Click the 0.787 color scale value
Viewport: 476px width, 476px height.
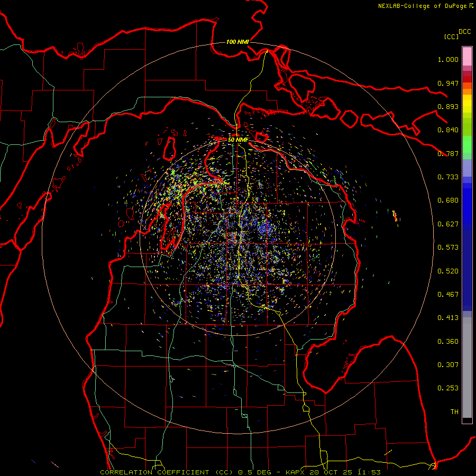coord(448,153)
